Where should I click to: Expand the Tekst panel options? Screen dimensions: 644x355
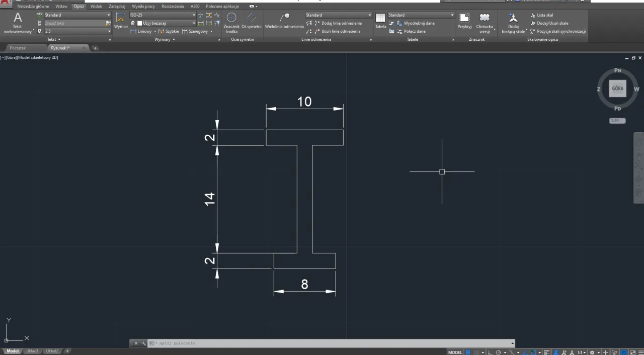[59, 39]
